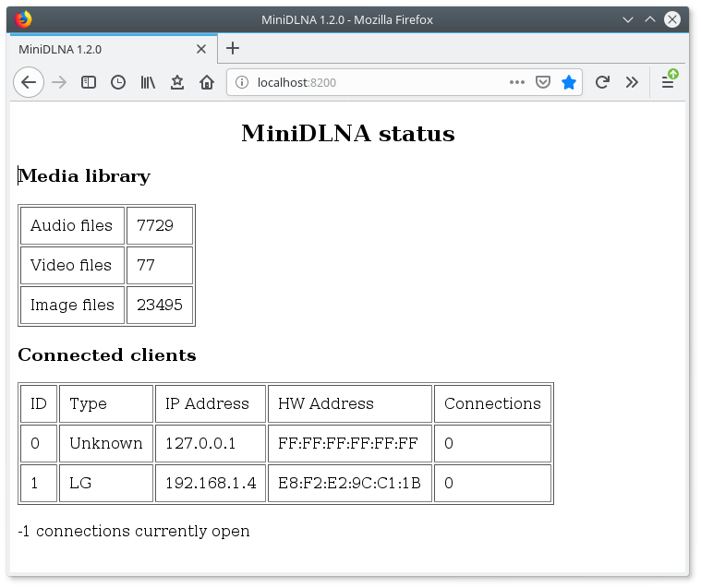Click the Connected clients heading

point(107,354)
